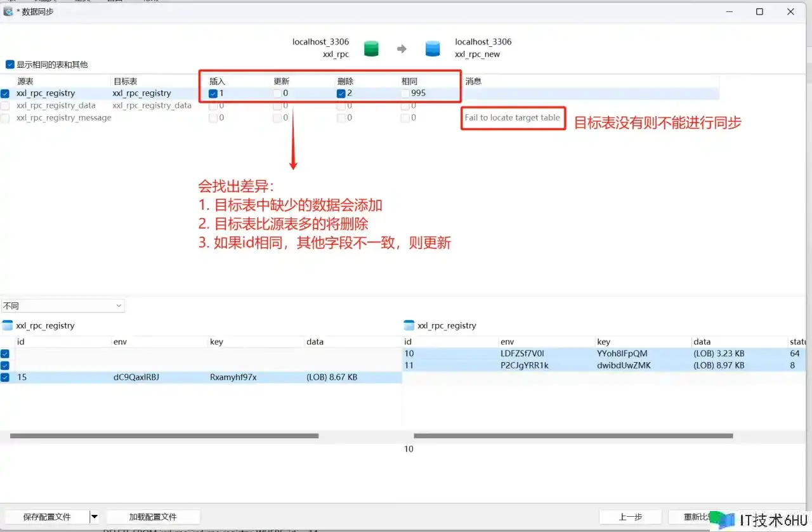Deselect the checkbox for row id 15
The height and width of the screenshot is (532, 812).
pyautogui.click(x=5, y=378)
